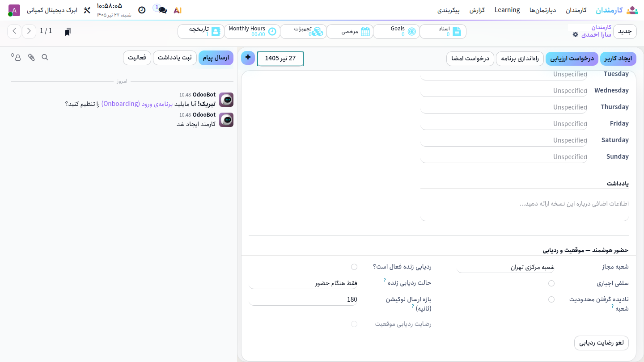The width and height of the screenshot is (644, 362).
Task: Click راه‌اندازی برنامه button
Action: click(x=520, y=59)
